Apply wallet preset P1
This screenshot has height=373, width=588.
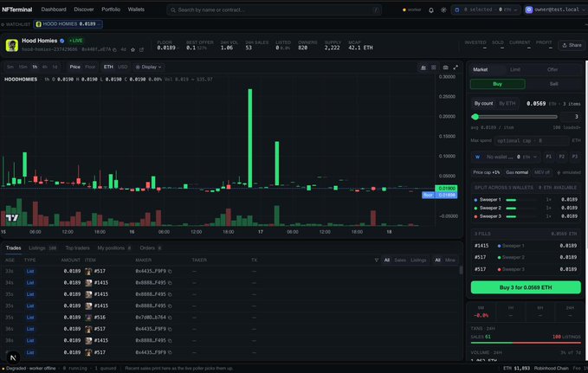[x=548, y=157]
